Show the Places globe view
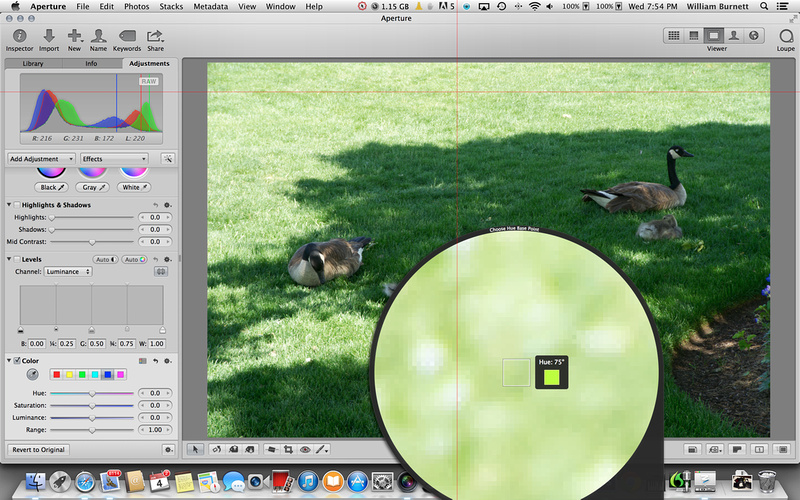 click(754, 35)
